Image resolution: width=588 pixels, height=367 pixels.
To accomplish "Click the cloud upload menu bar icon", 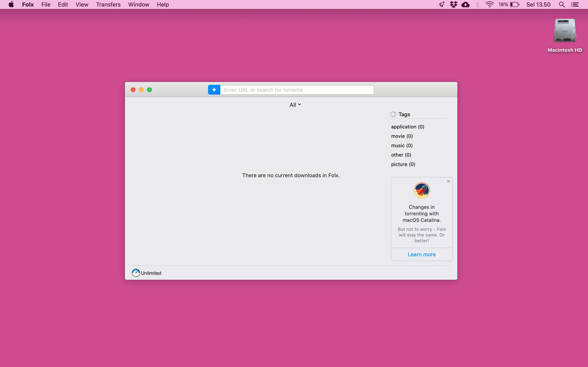I will pos(465,5).
